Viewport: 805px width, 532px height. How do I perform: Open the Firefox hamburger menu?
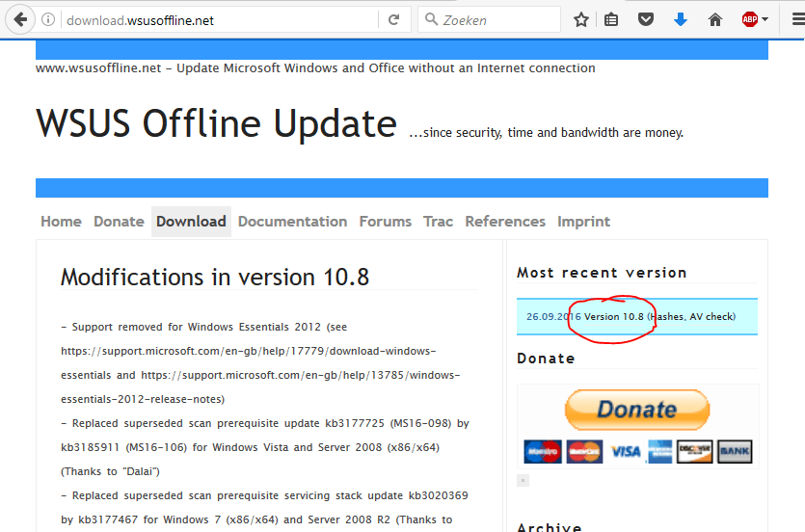click(798, 20)
